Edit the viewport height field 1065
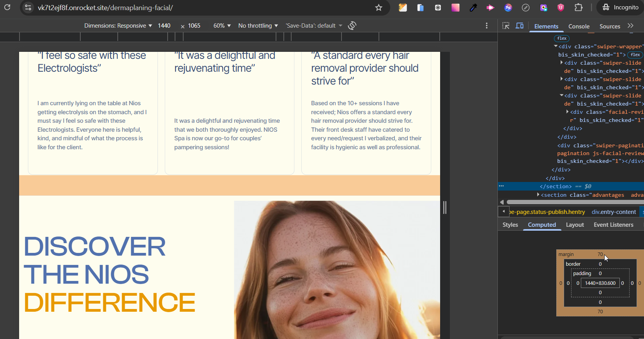 click(x=194, y=26)
